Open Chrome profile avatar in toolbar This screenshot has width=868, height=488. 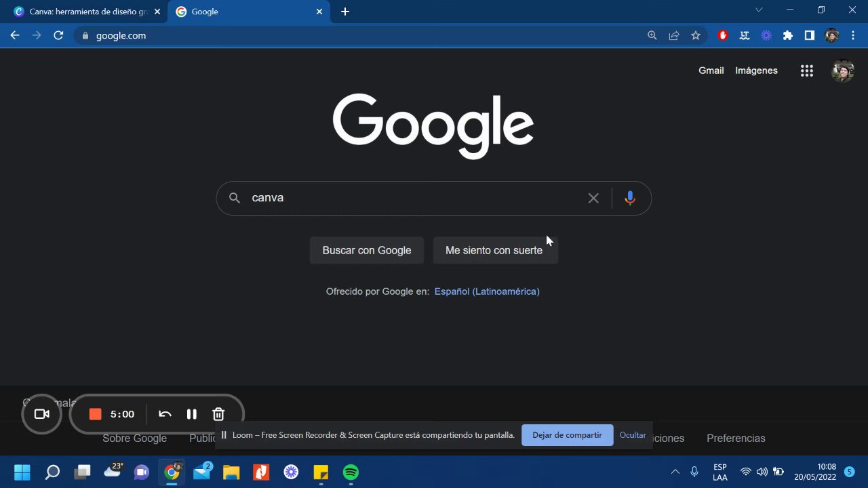pos(832,35)
